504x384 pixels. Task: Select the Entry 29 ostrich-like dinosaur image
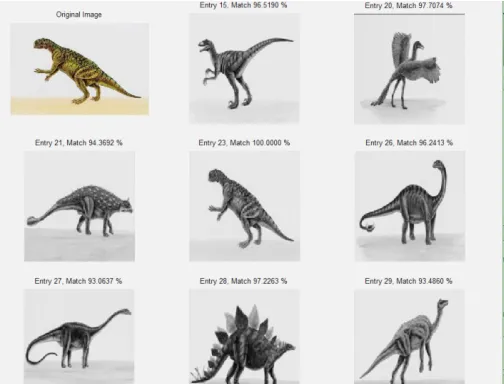click(409, 337)
